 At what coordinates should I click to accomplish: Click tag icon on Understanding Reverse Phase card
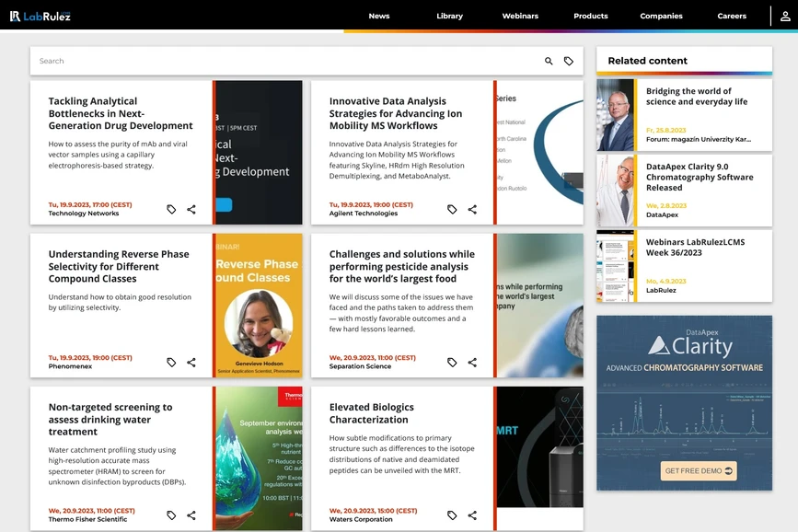[x=171, y=363]
